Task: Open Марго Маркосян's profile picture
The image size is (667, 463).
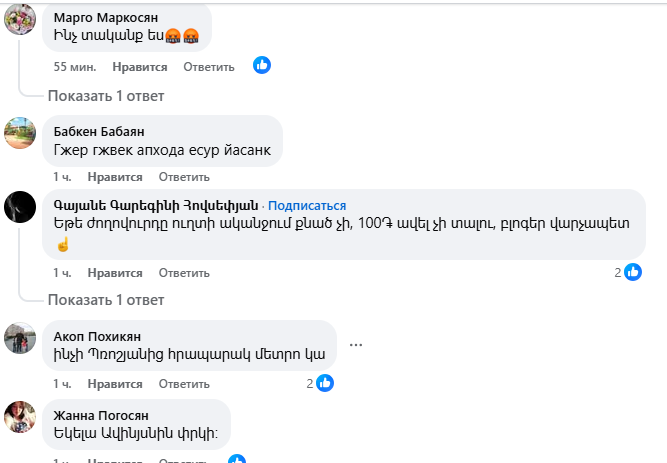Action: (22, 18)
